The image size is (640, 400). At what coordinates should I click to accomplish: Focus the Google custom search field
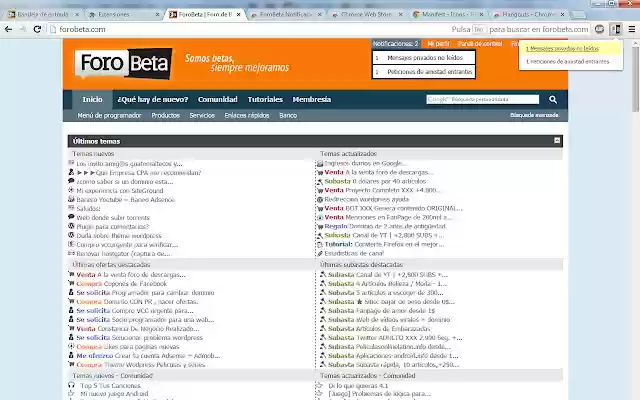(x=482, y=99)
